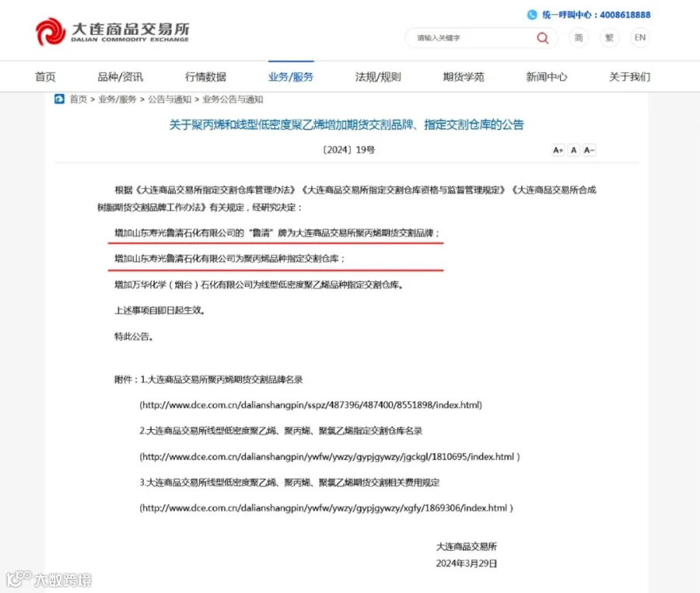Go to 公告与通知 in the breadcrumb
Screen dimensions: 700x593
170,99
